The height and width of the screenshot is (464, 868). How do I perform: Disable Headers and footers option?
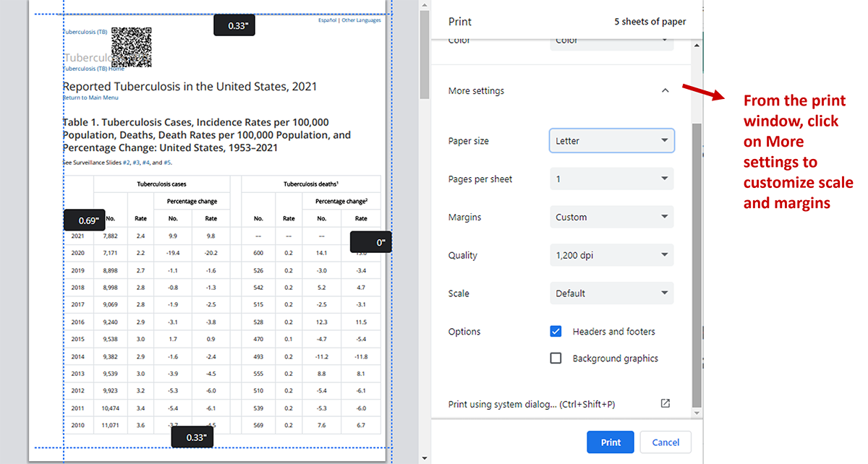tap(556, 331)
